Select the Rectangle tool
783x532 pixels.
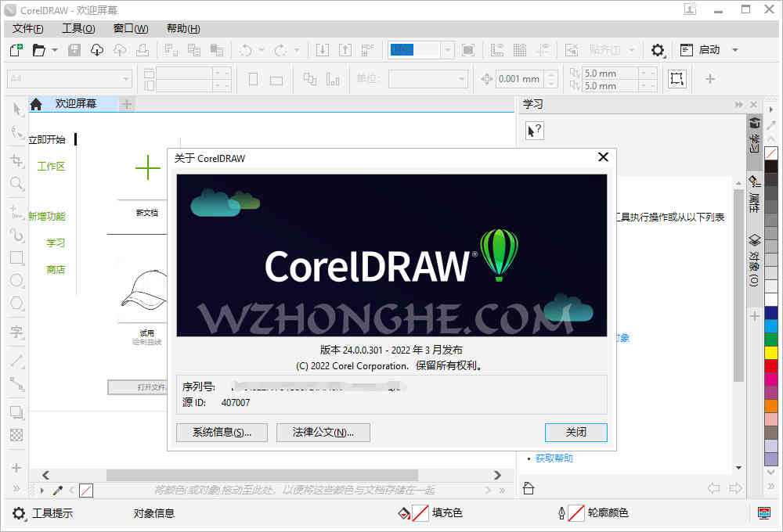[x=16, y=257]
